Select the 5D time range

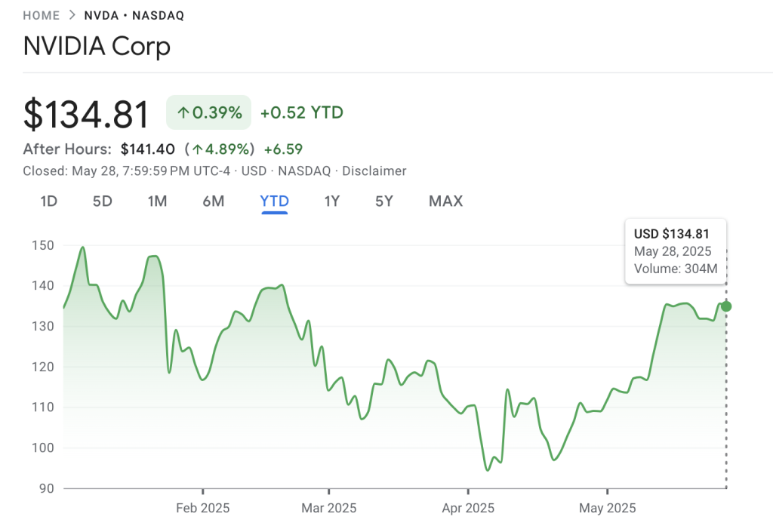tap(103, 201)
